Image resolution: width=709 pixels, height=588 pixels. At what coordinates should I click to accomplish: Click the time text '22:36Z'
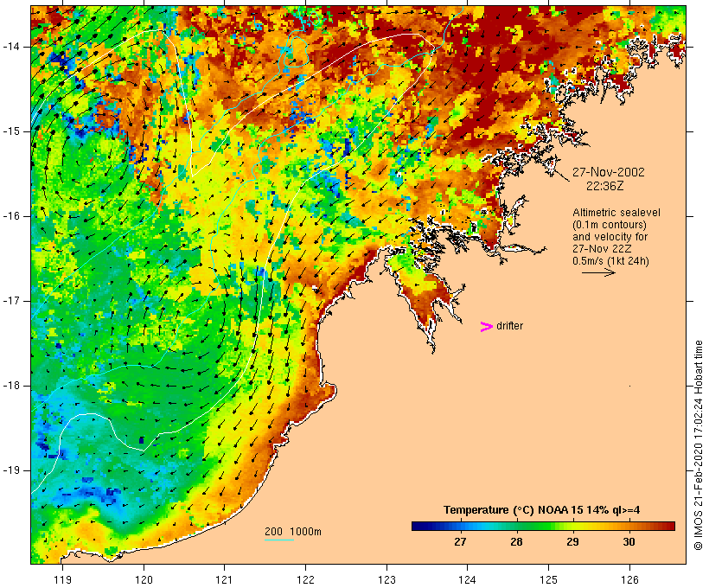tap(605, 186)
